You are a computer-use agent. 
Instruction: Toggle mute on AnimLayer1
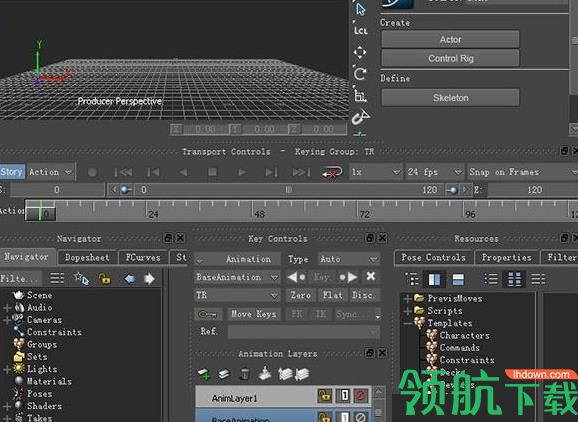pos(361,396)
